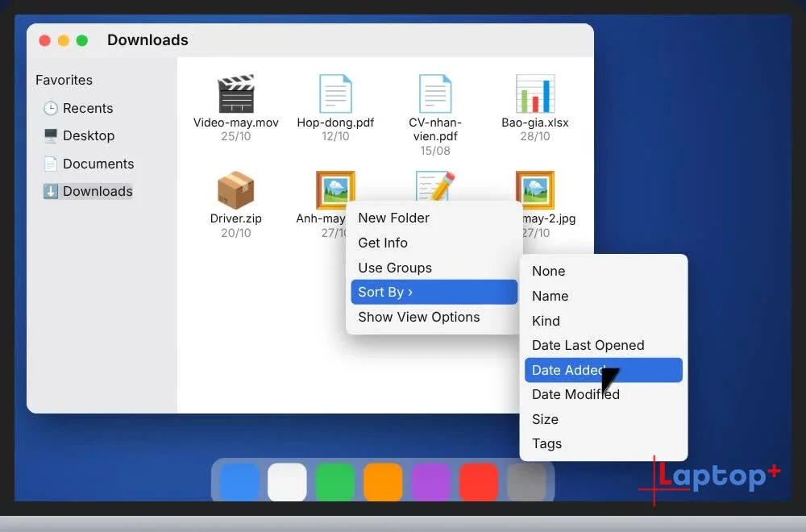Select the Driver.zip package icon
This screenshot has height=532, width=806.
(x=236, y=189)
